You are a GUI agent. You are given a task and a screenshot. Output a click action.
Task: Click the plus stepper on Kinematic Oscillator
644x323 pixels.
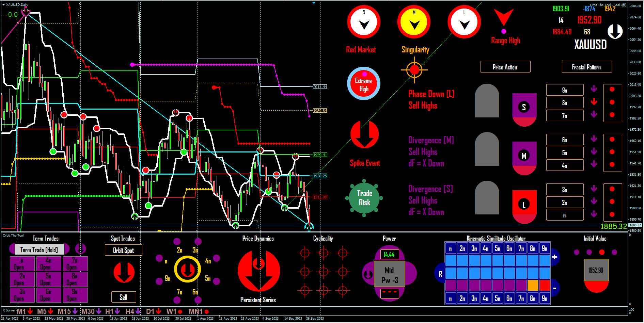coord(554,257)
